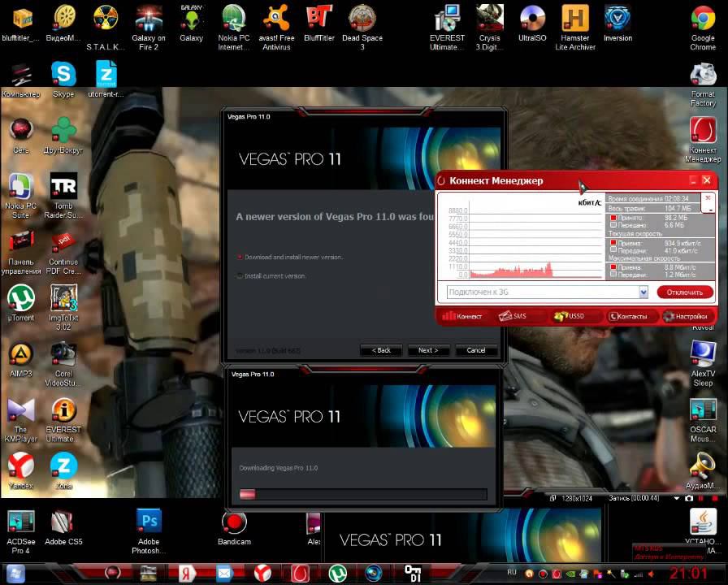Open Hamster Lite Archiver icon
Viewport: 728px width, 585px height.
click(575, 28)
